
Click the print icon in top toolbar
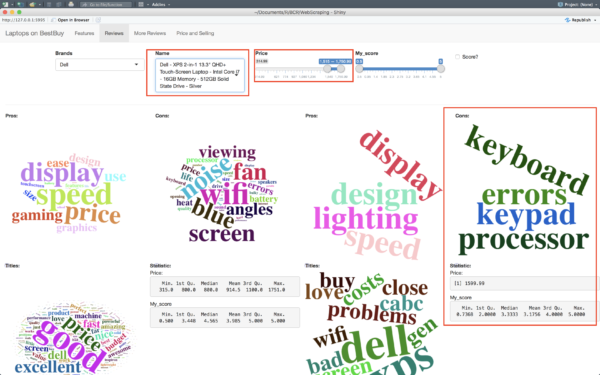(71, 4)
